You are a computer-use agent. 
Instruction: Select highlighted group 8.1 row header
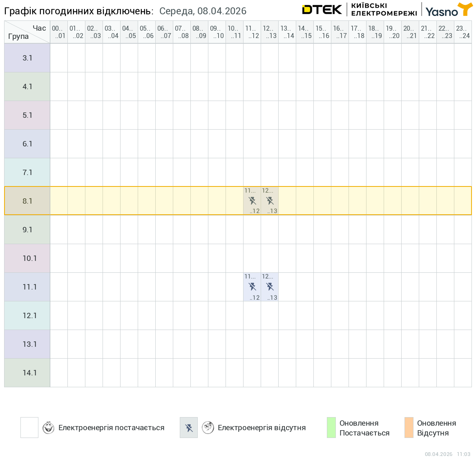coord(27,201)
